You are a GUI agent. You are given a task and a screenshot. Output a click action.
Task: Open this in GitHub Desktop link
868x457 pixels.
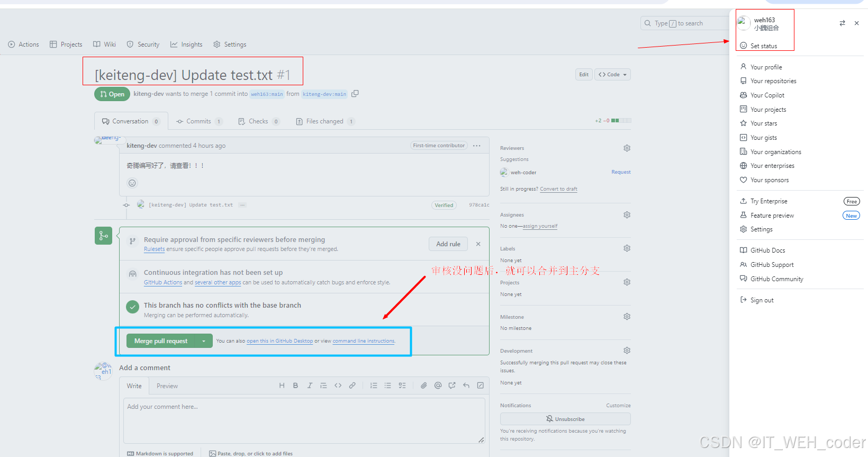point(279,341)
